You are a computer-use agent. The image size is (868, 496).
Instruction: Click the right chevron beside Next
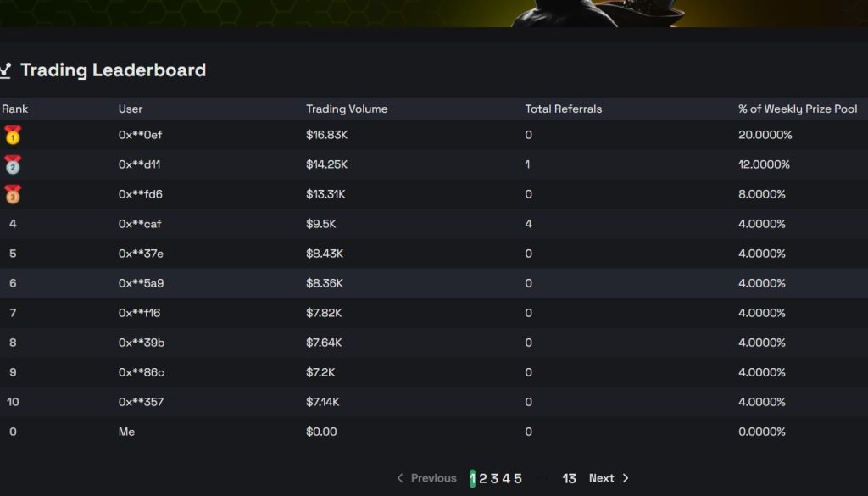[626, 478]
